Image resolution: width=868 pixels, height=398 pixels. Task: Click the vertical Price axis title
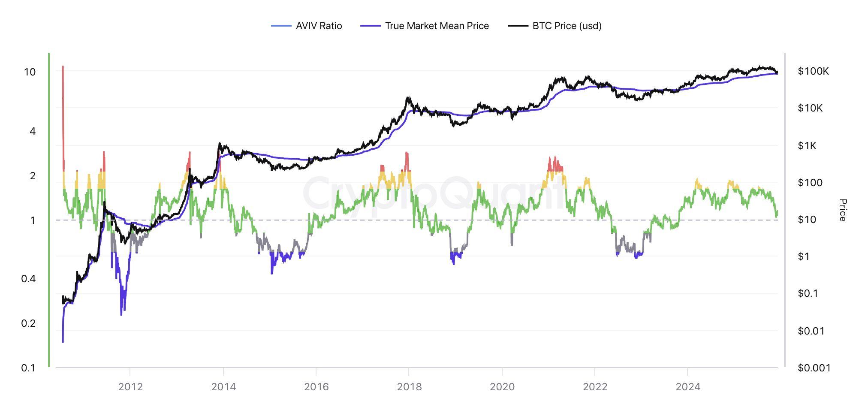(x=843, y=210)
